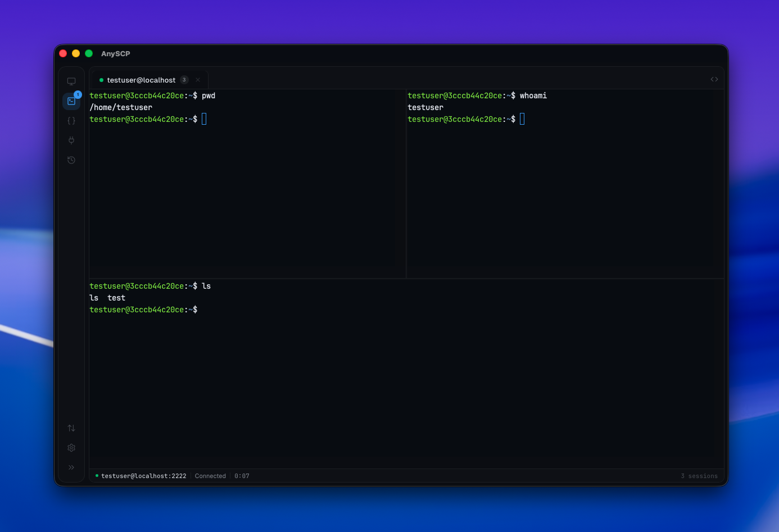
Task: Click the session count badge on tab
Action: (184, 80)
